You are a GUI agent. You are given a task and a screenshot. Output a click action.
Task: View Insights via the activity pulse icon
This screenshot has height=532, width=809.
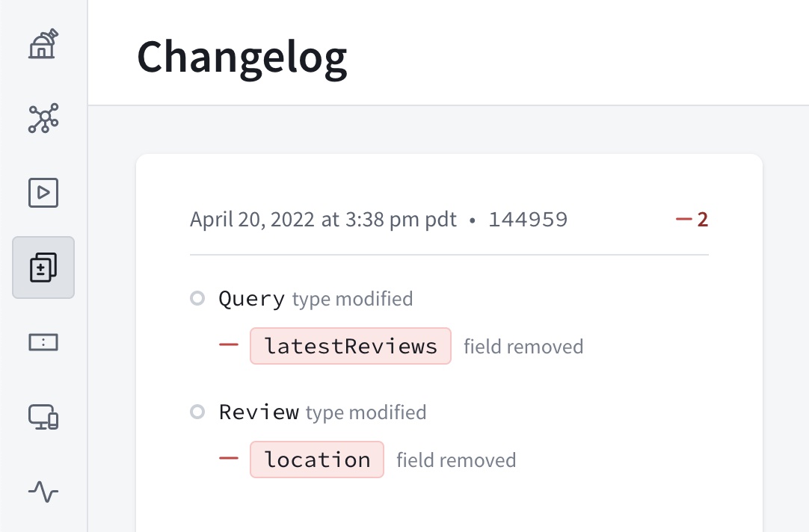(x=43, y=492)
